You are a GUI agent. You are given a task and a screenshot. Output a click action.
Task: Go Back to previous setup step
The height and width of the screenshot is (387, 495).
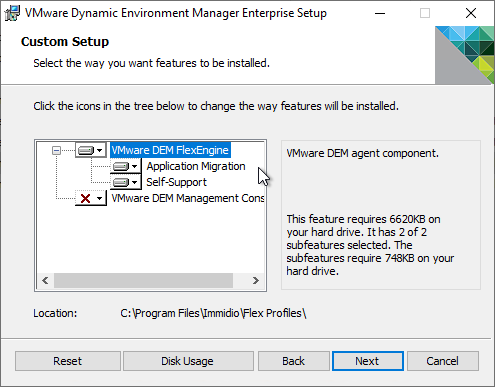point(294,361)
